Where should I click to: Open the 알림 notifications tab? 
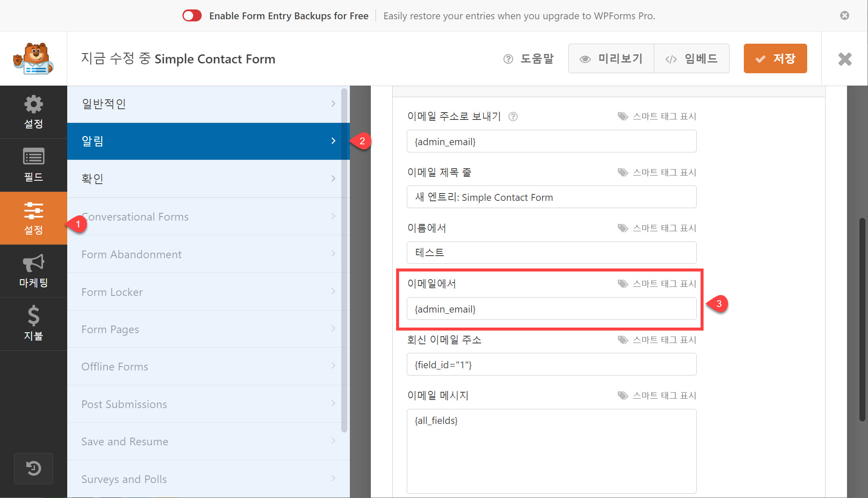(x=208, y=141)
